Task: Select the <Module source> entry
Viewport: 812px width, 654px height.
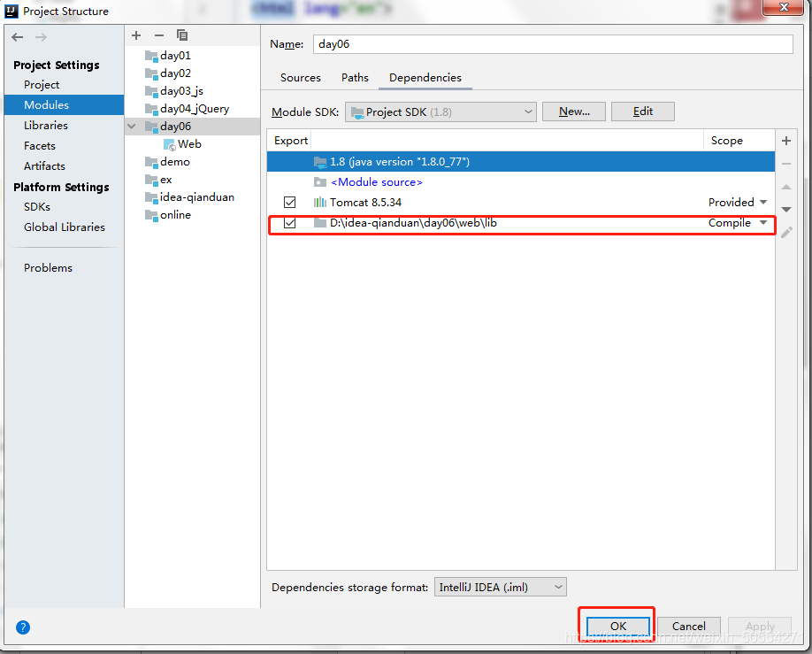Action: click(x=377, y=182)
